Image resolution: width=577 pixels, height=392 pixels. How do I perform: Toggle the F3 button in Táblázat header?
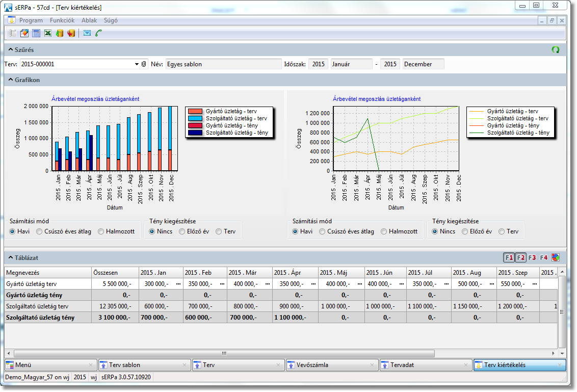(x=532, y=257)
